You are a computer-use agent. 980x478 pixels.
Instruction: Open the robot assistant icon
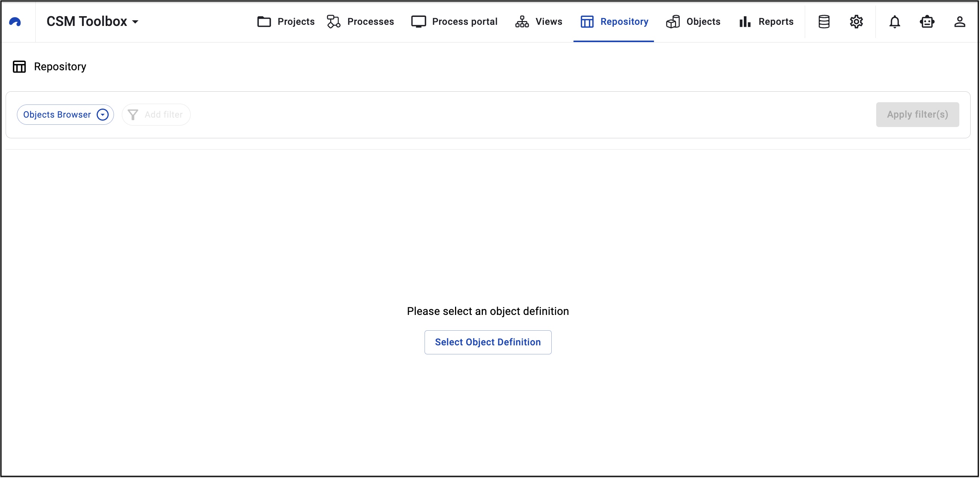tap(927, 22)
